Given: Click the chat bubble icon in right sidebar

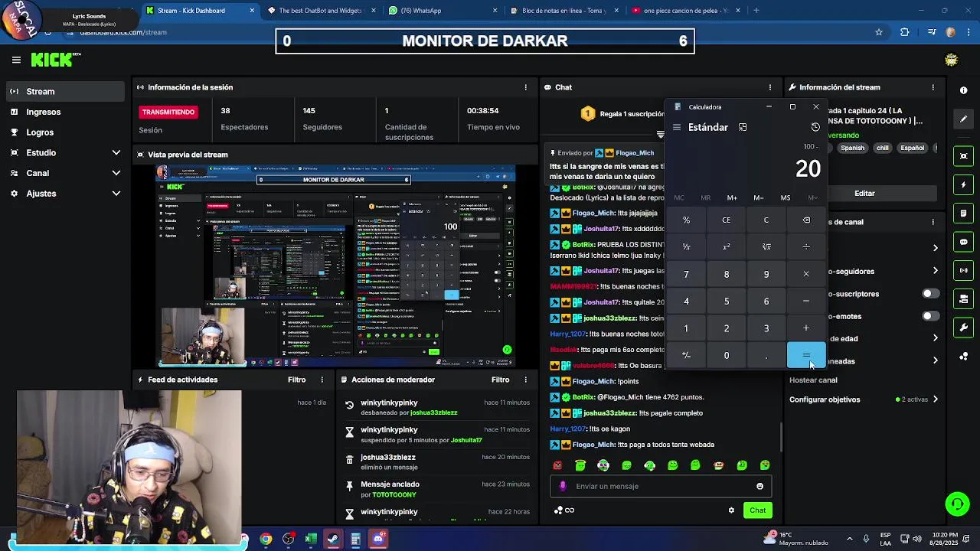Looking at the screenshot, I should tap(964, 242).
